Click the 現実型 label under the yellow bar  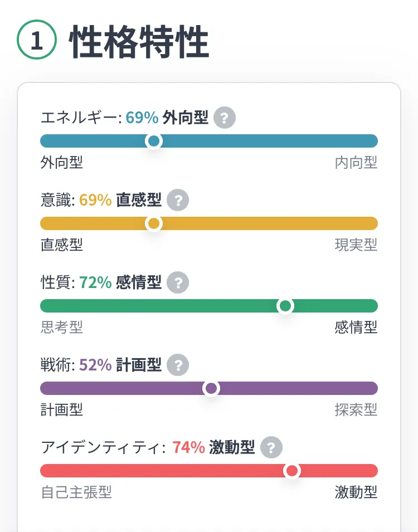[x=356, y=245]
